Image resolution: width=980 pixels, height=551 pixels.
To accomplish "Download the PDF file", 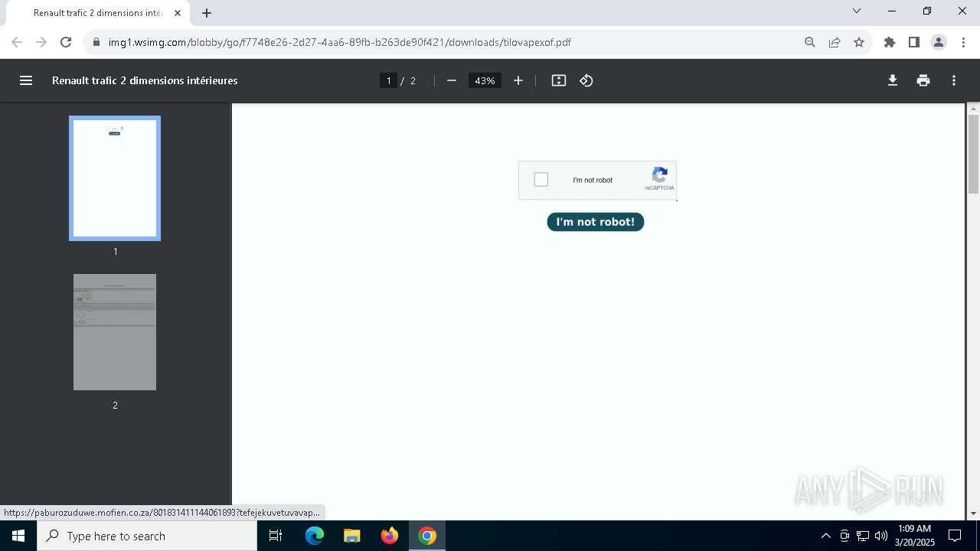I will [893, 80].
